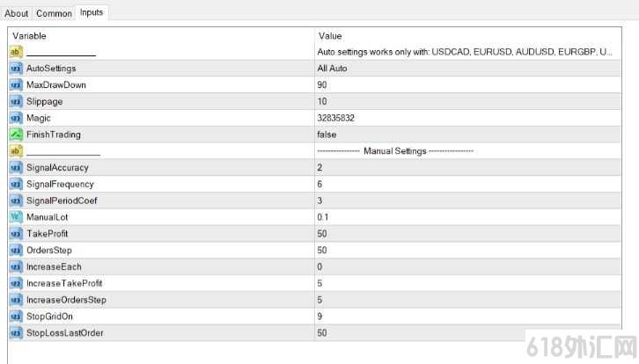
Task: Click the double-type icon next to ManualLot
Action: point(16,217)
